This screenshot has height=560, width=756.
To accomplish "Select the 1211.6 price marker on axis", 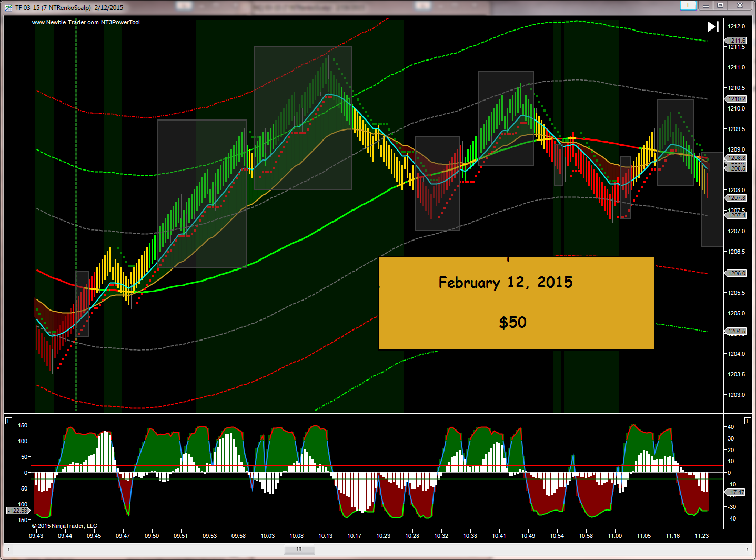I will pos(737,41).
